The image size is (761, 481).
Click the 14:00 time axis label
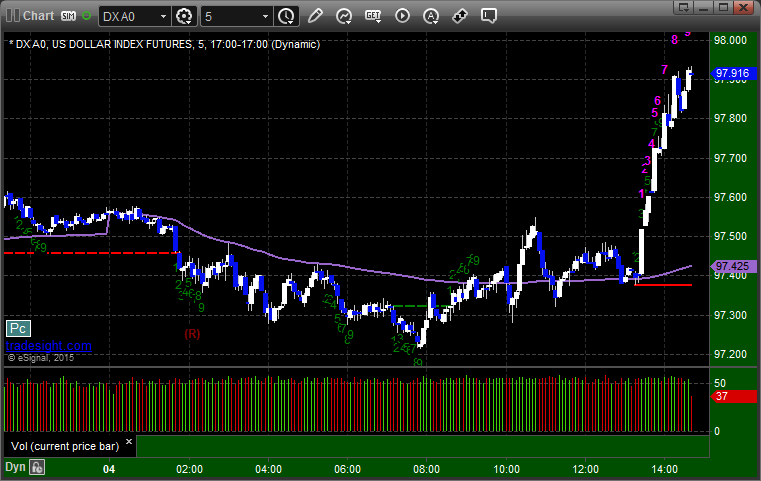(664, 469)
